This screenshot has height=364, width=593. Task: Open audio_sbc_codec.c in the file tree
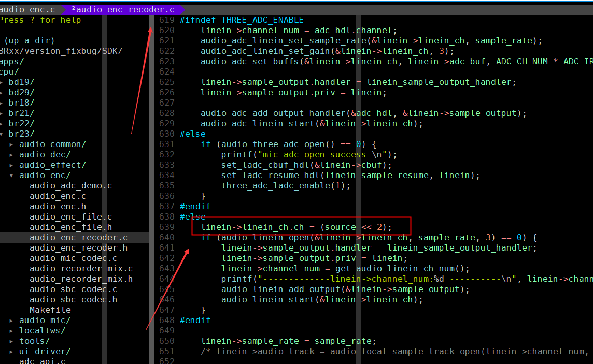pos(74,289)
